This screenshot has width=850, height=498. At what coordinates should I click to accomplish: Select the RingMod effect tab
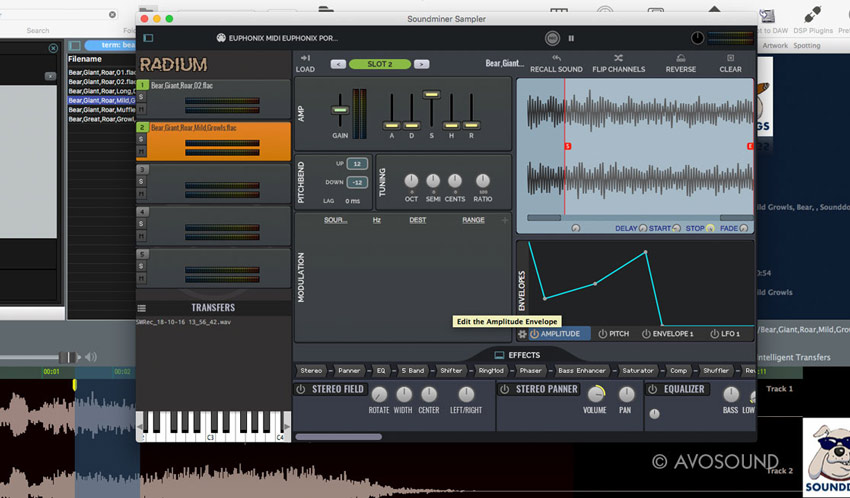(491, 371)
